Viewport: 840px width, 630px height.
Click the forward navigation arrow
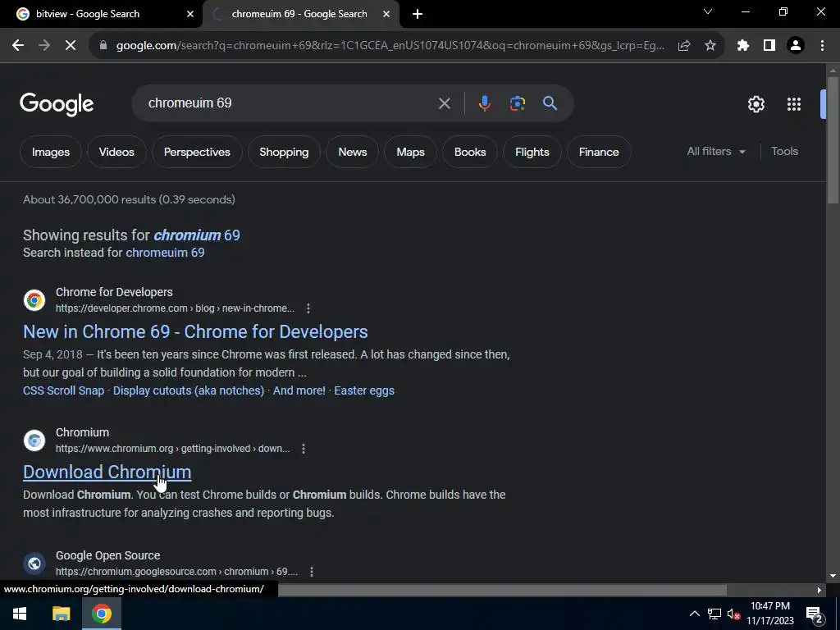(x=44, y=46)
